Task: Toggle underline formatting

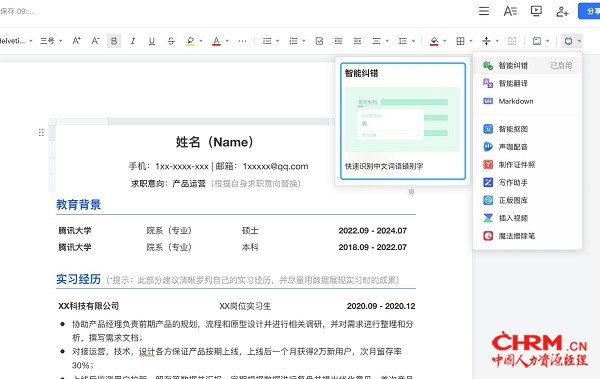Action: coord(152,41)
